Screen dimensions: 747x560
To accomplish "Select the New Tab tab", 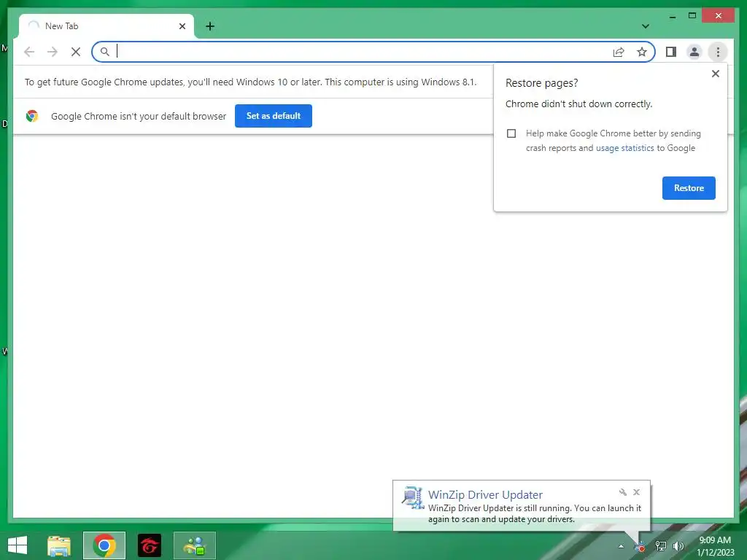I will click(x=107, y=26).
